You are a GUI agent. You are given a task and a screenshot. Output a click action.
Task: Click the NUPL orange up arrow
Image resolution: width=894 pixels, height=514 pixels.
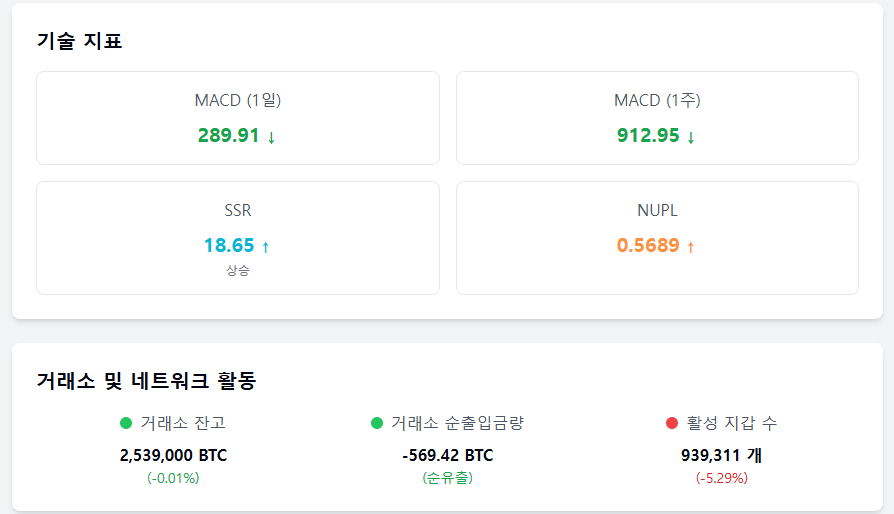(690, 247)
